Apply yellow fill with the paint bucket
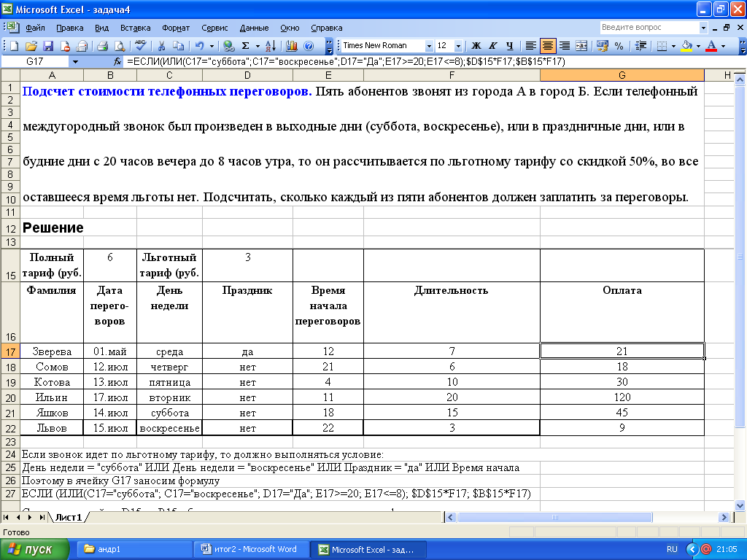747x560 pixels. click(x=686, y=46)
